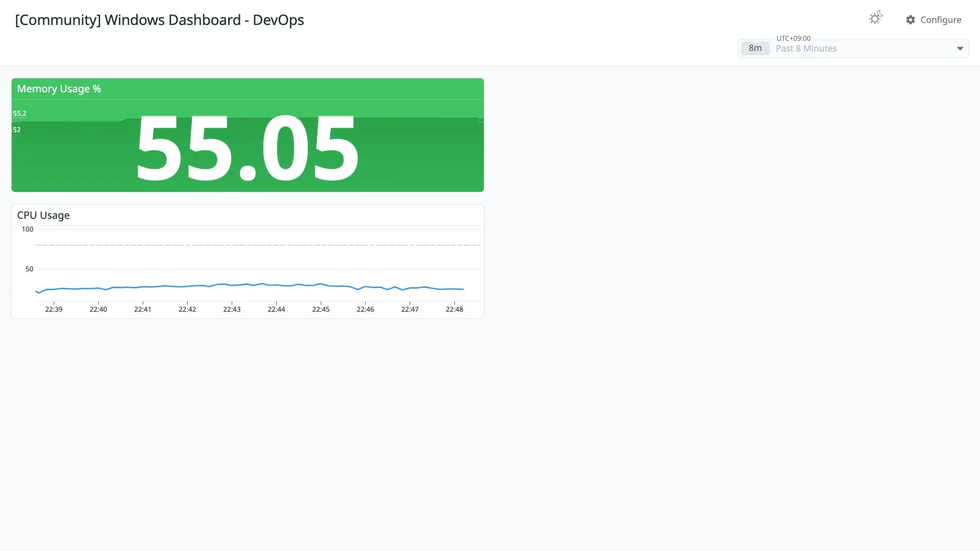980x551 pixels.
Task: Click the Past 8 Minutes time field
Action: tap(853, 48)
